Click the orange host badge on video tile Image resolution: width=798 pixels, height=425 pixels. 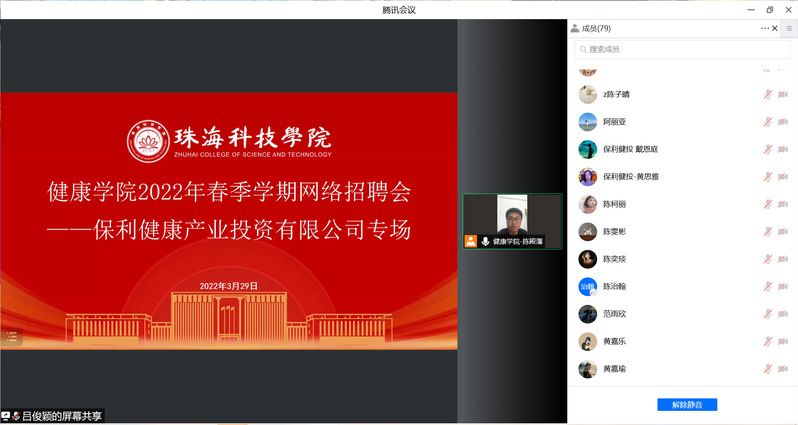(x=471, y=241)
